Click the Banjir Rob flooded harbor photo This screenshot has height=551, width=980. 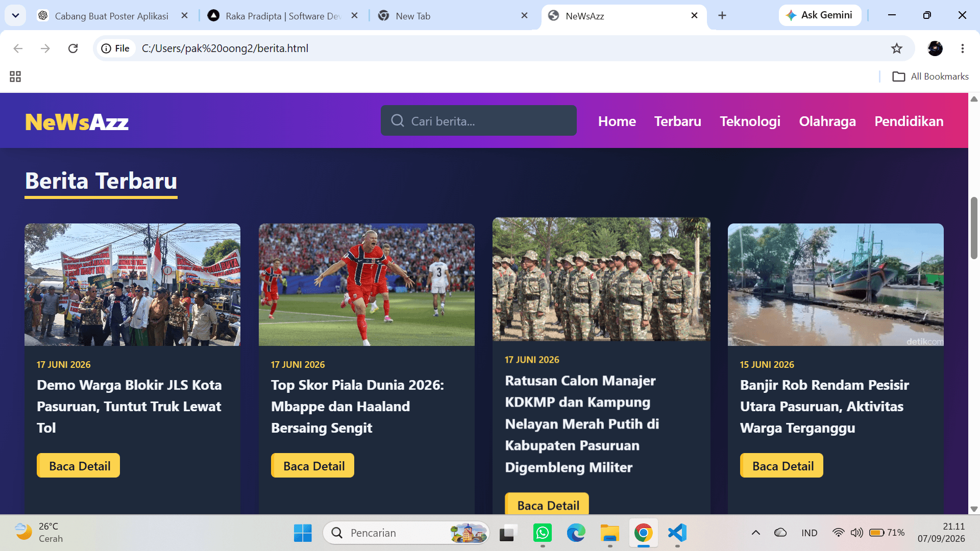(836, 285)
